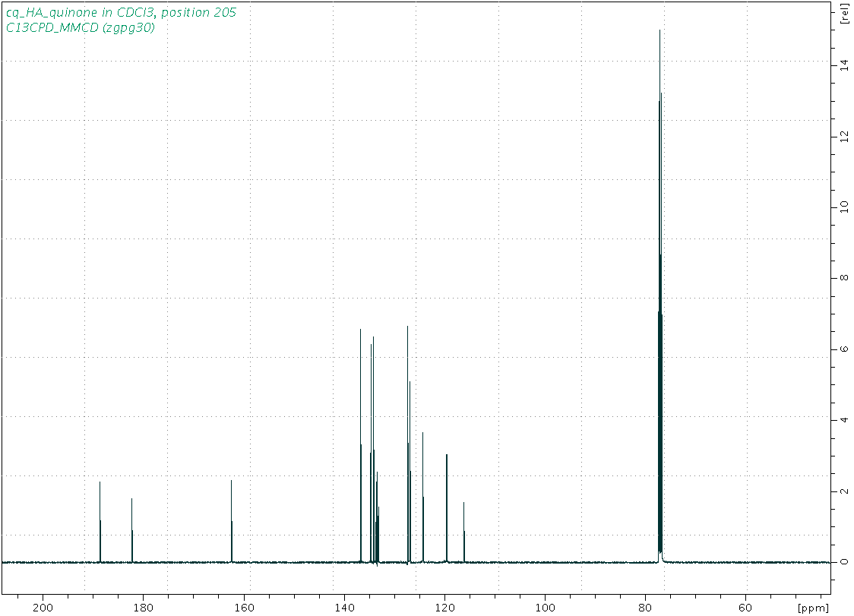Click the 60 ppm axis tick label
The width and height of the screenshot is (854, 616).
(x=745, y=607)
